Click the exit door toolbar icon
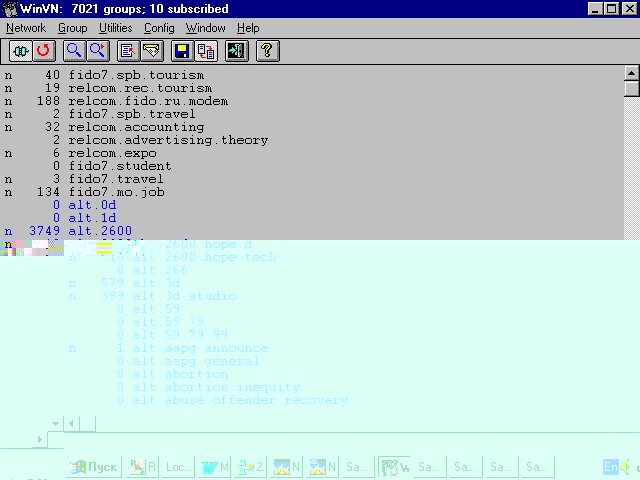 236,50
